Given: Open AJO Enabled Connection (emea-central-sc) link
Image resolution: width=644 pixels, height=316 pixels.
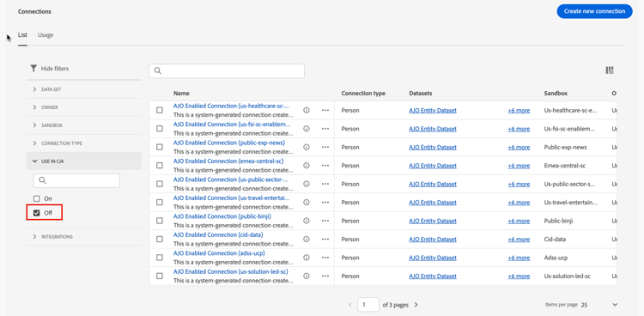Looking at the screenshot, I should tap(228, 161).
